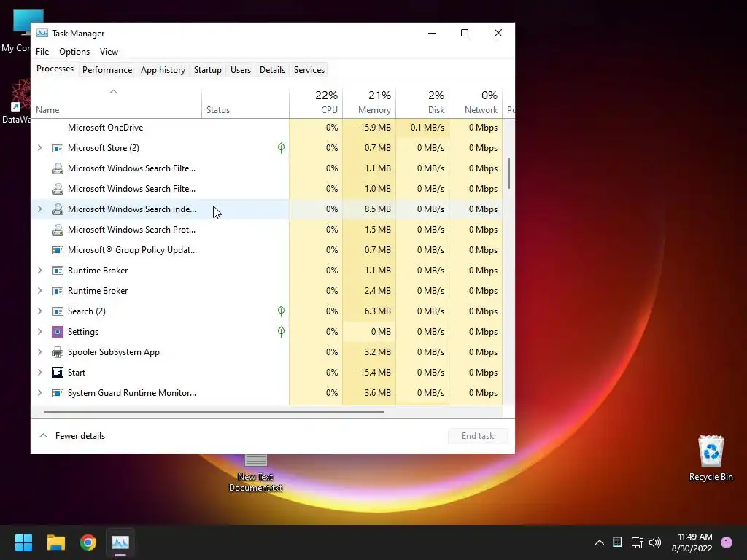Viewport: 747px width, 560px height.
Task: Expand the Runtime Broker row using 1.1 MB
Action: (40, 271)
